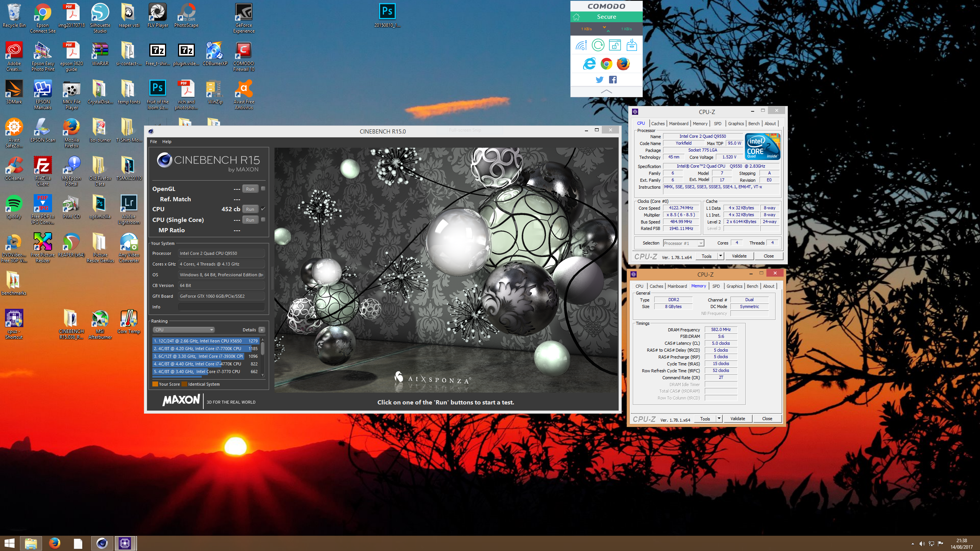
Task: Click the COMODO unlock window sandbox icon
Action: [x=615, y=45]
